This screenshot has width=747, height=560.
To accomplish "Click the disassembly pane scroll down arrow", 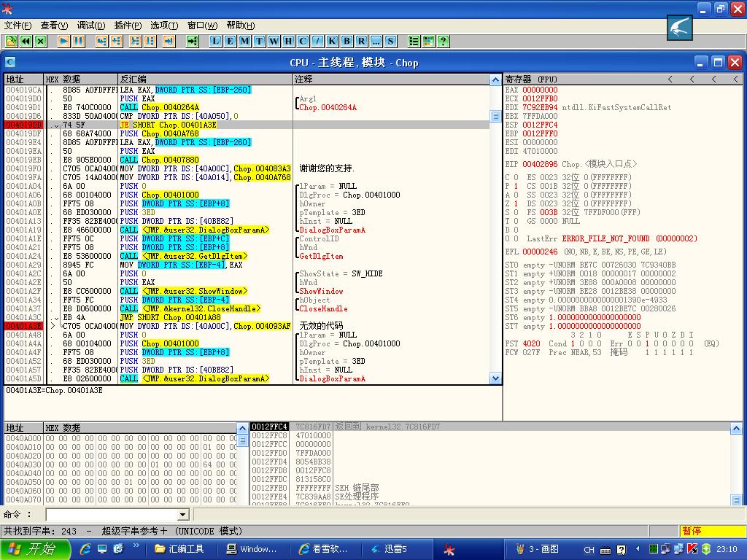I will pos(496,378).
